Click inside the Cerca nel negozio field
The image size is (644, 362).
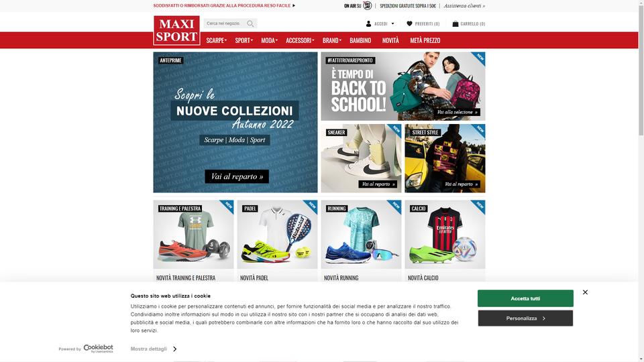(225, 23)
